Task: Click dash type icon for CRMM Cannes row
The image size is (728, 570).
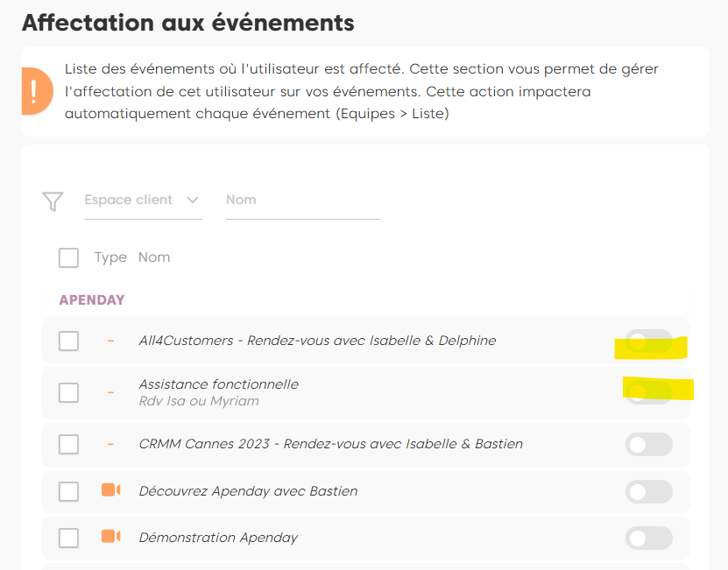Action: (x=110, y=444)
